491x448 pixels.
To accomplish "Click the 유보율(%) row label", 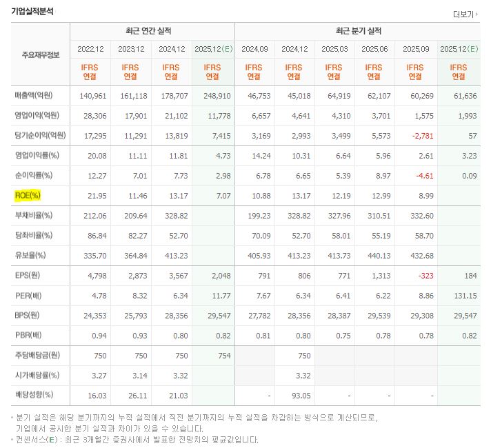I will 30,256.
